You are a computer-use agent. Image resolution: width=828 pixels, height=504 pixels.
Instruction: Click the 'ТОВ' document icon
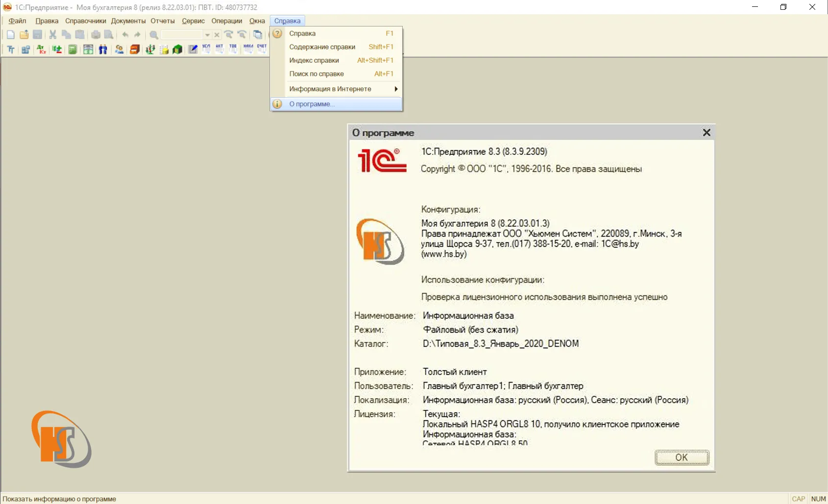pos(233,49)
